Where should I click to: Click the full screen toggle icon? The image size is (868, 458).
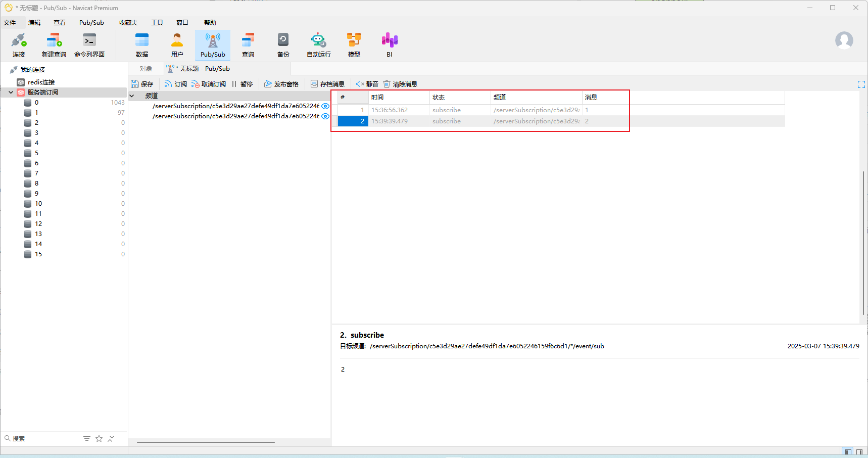click(x=861, y=84)
